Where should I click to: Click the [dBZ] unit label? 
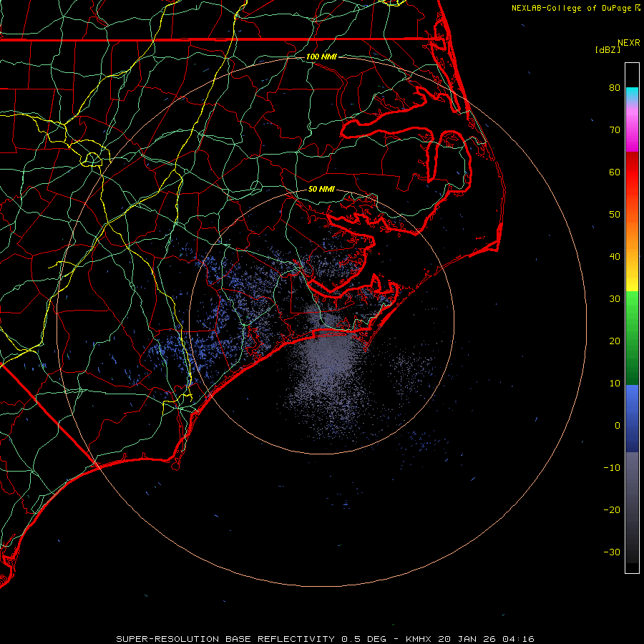coord(608,50)
